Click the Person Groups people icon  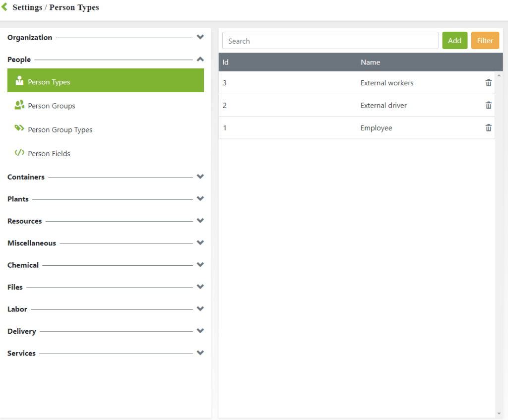pos(19,105)
